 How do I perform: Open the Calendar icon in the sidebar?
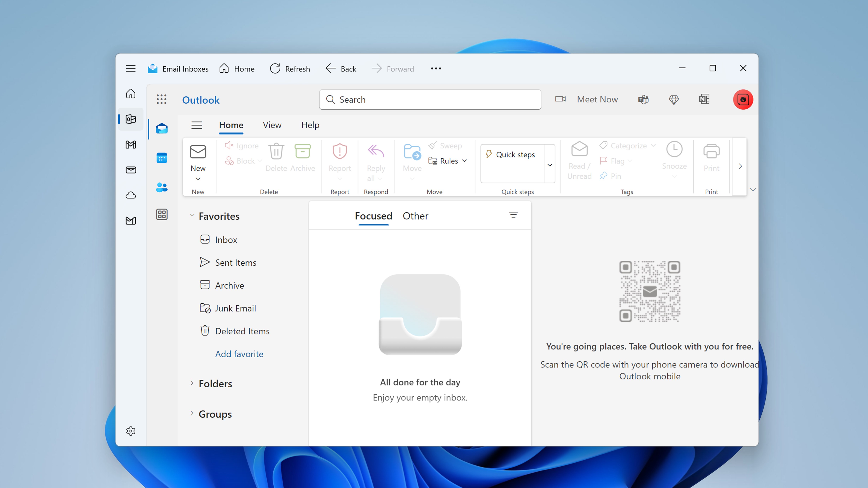point(162,158)
